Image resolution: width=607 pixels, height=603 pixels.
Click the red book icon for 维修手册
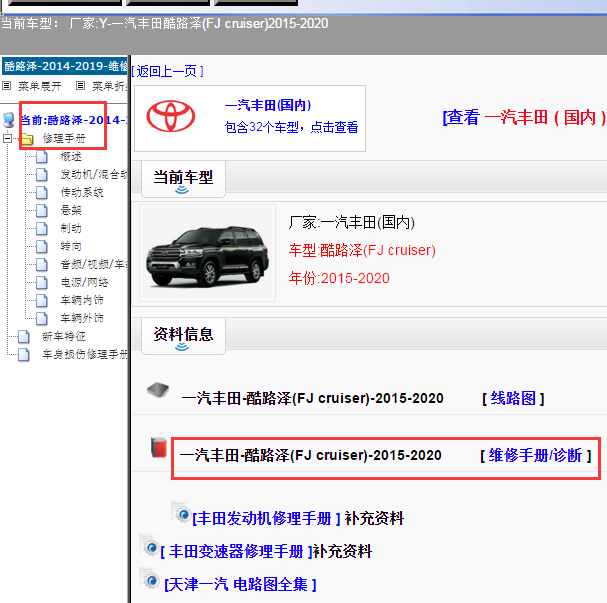tap(159, 447)
